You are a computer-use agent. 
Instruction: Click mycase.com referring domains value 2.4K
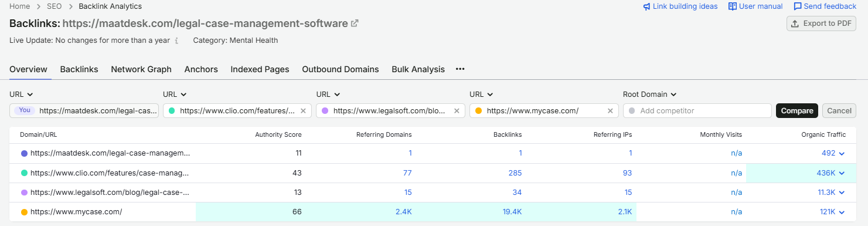pos(404,212)
